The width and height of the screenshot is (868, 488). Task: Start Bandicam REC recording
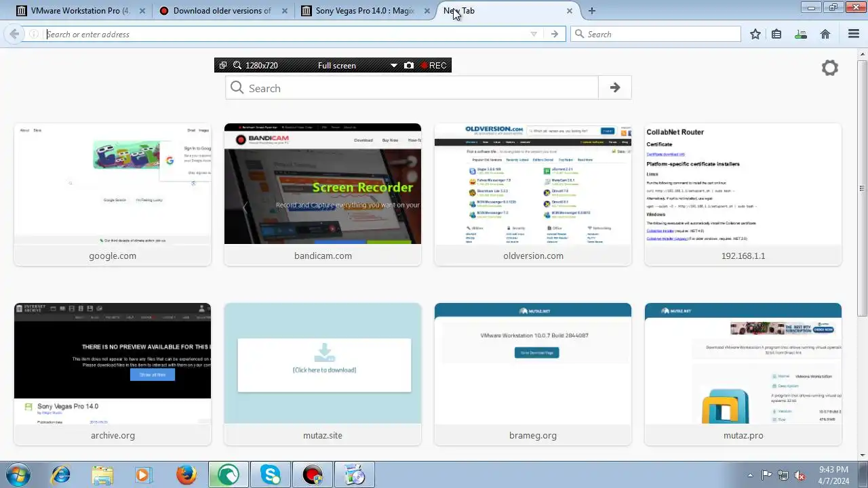coord(433,65)
